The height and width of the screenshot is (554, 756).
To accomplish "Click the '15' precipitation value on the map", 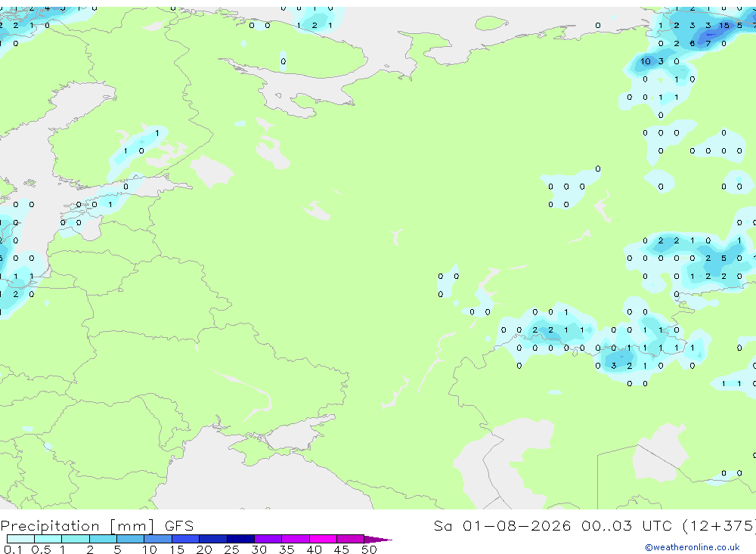I will tap(723, 26).
